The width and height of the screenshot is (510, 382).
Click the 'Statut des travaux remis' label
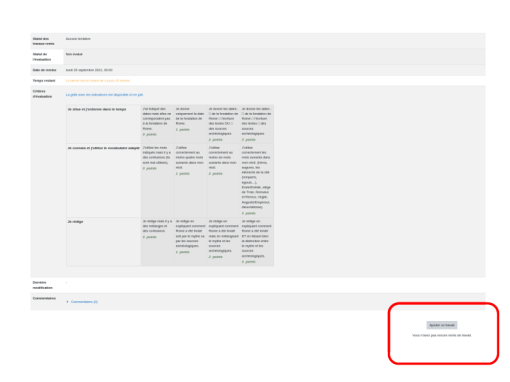pos(43,41)
